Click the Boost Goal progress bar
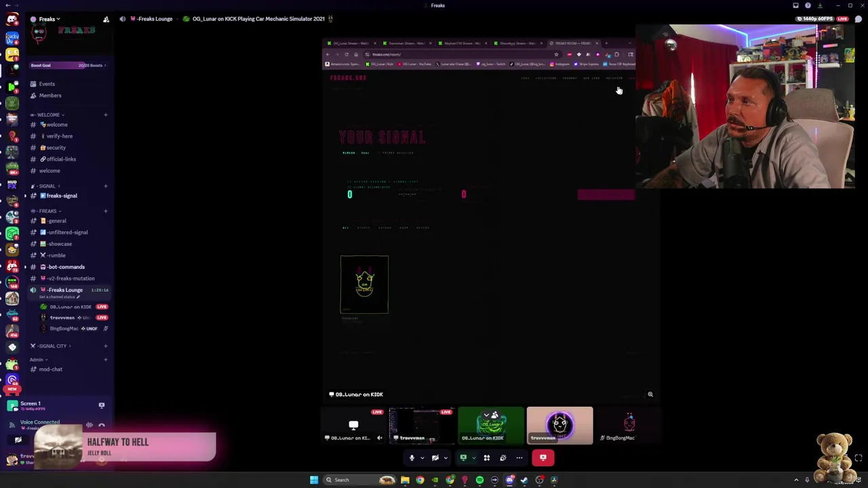 coord(68,66)
